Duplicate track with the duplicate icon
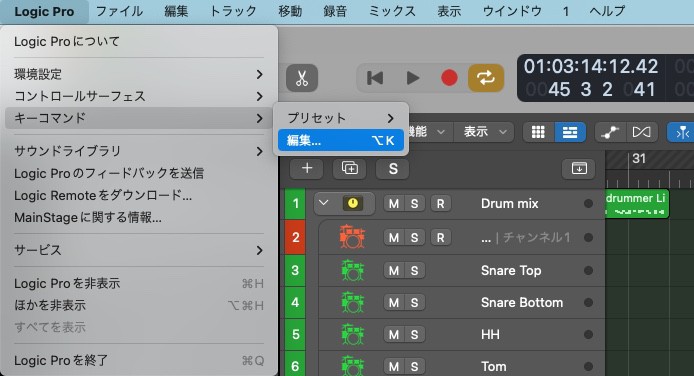This screenshot has height=376, width=694. pyautogui.click(x=350, y=169)
